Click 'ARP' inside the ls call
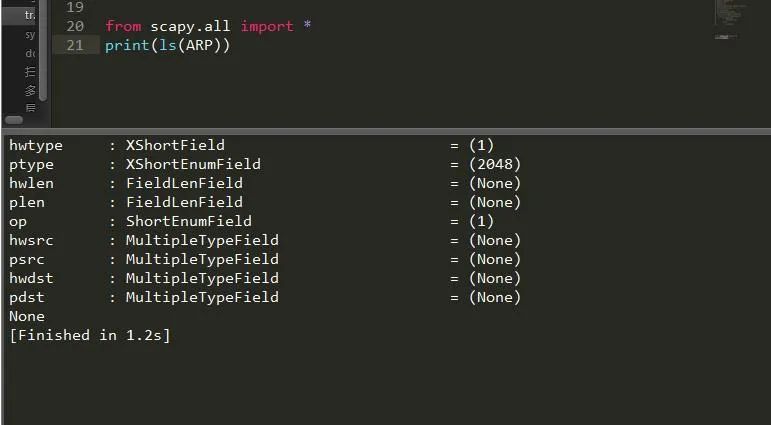The height and width of the screenshot is (425, 771). (199, 45)
